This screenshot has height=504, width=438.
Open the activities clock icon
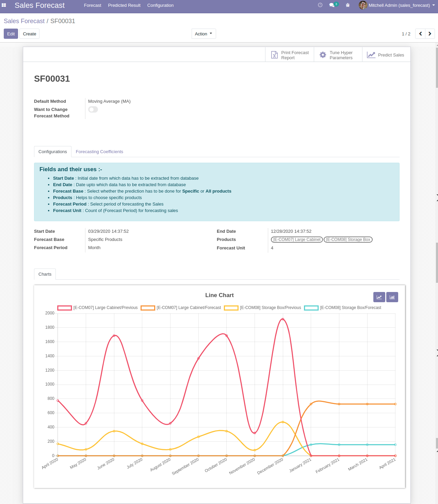click(320, 5)
